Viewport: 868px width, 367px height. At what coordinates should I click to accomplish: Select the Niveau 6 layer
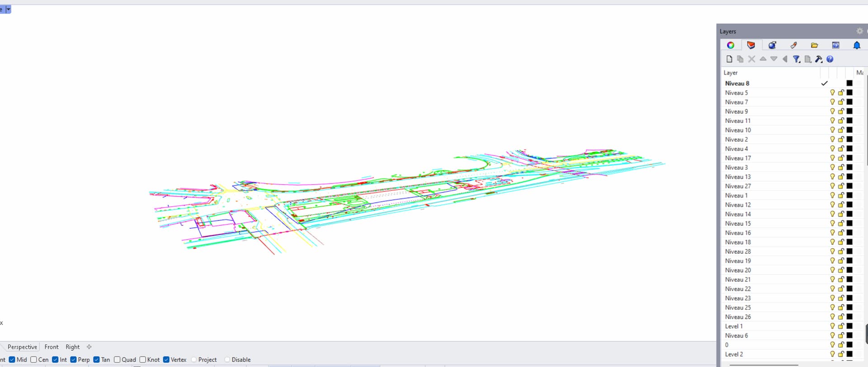point(736,336)
